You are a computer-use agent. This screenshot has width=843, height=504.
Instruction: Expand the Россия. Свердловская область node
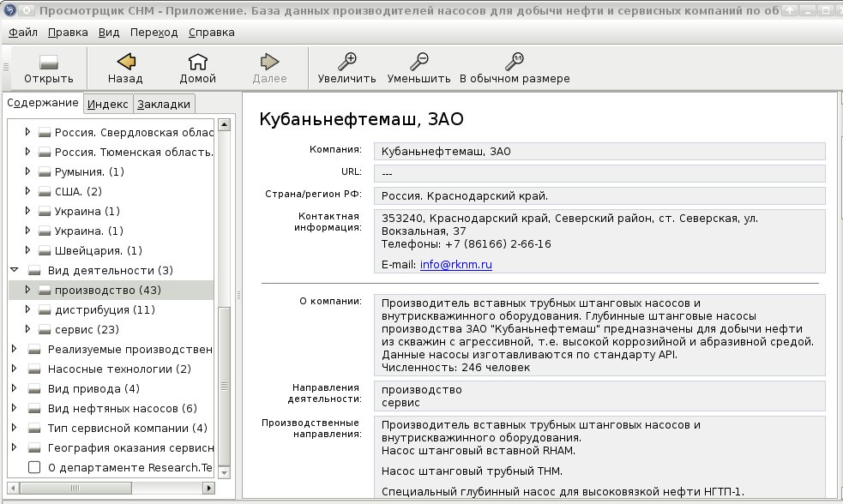pos(27,132)
